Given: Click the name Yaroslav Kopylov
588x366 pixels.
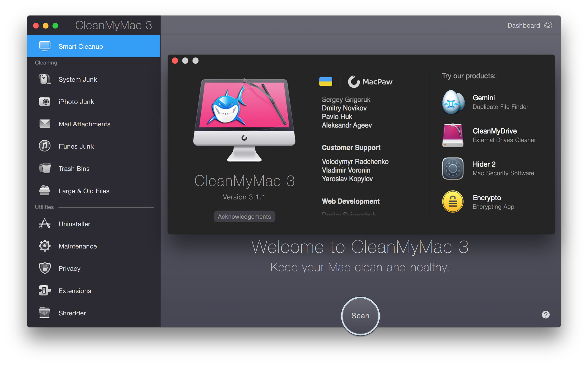Looking at the screenshot, I should coord(347,179).
